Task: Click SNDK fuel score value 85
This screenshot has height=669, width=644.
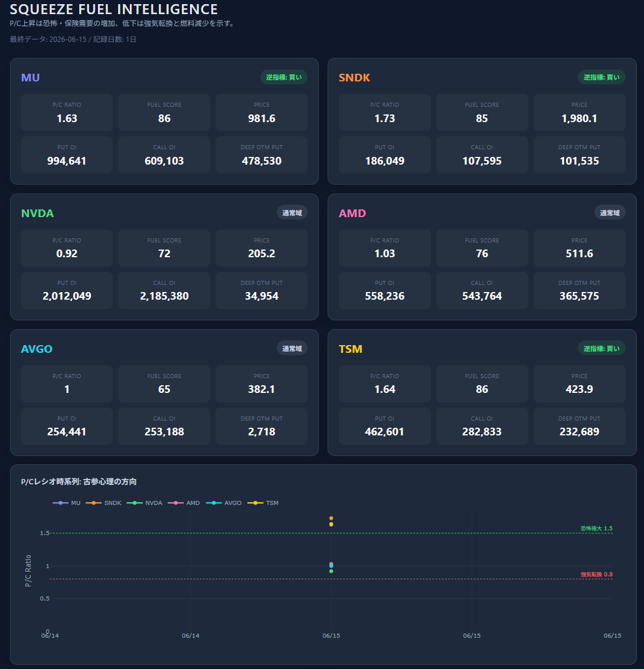Action: coord(482,118)
